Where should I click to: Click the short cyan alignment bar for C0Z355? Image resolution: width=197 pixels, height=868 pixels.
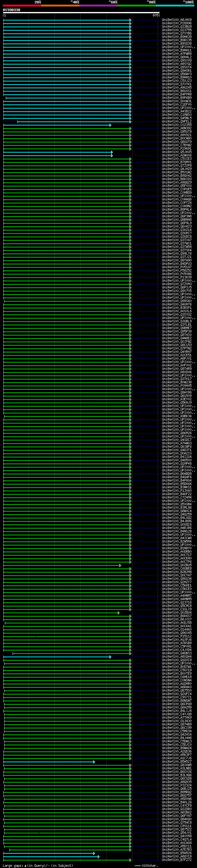(x=57, y=125)
